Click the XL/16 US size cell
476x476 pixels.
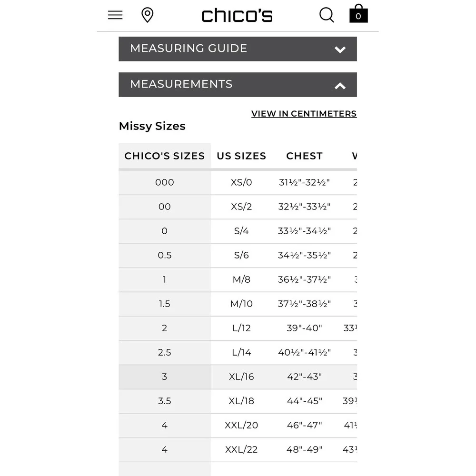pos(241,377)
